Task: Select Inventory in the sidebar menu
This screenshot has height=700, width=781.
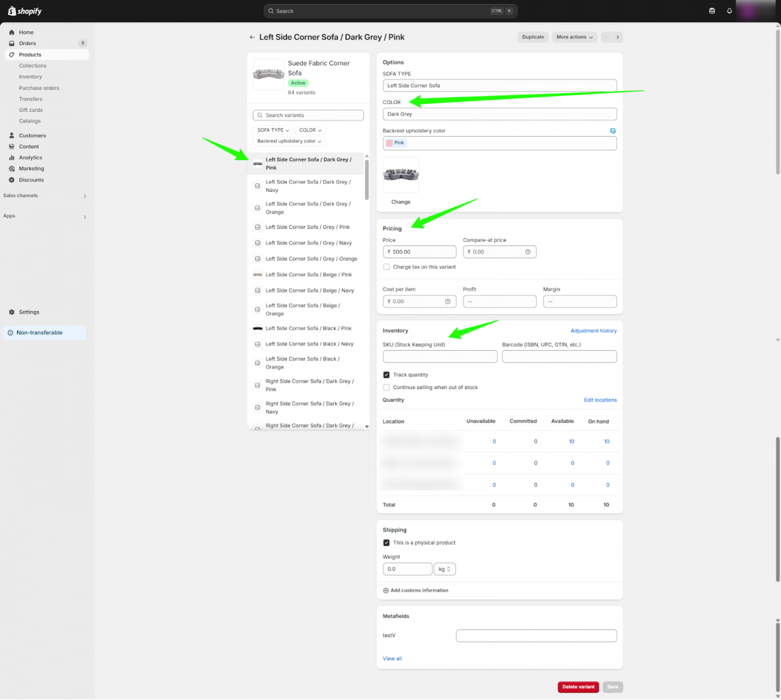Action: coord(30,76)
